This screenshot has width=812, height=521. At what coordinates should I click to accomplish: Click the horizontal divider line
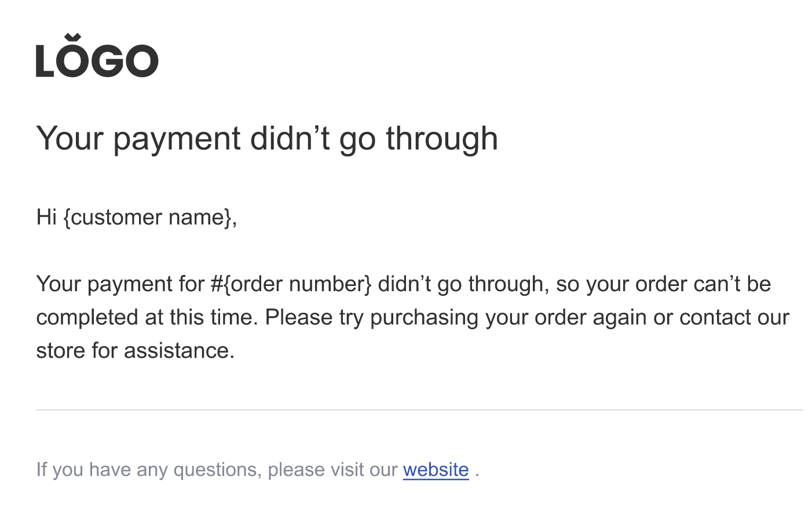coord(419,410)
